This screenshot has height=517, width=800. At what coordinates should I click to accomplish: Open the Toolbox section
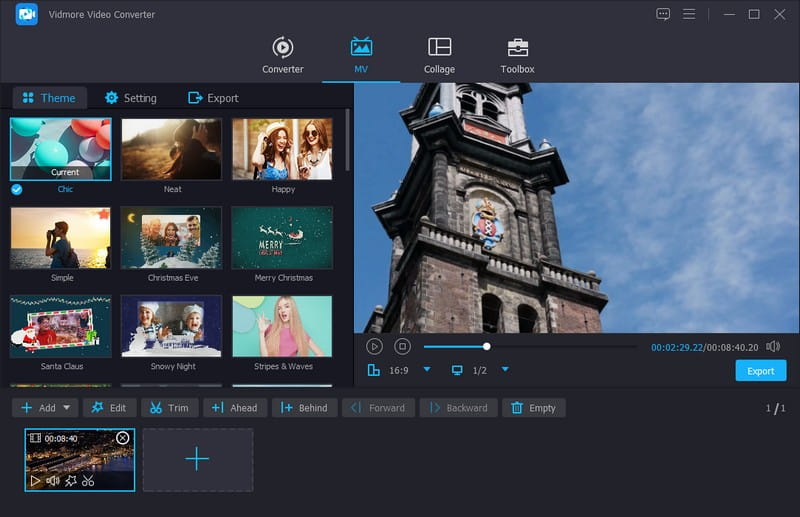pyautogui.click(x=517, y=55)
